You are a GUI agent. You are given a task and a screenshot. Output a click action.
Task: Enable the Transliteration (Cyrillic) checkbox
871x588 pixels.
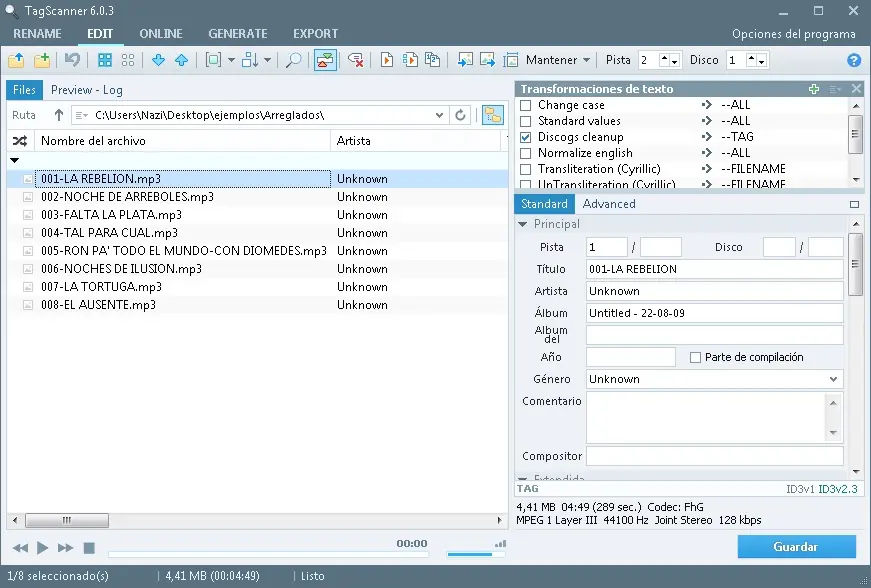pos(525,169)
